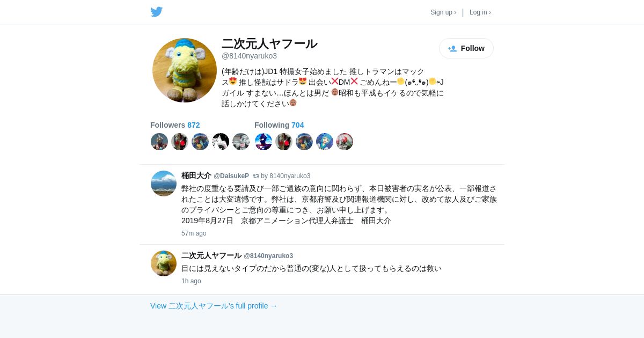The width and height of the screenshot is (644, 338).
Task: View 二次元人ヤフール's full profile link
Action: point(214,306)
